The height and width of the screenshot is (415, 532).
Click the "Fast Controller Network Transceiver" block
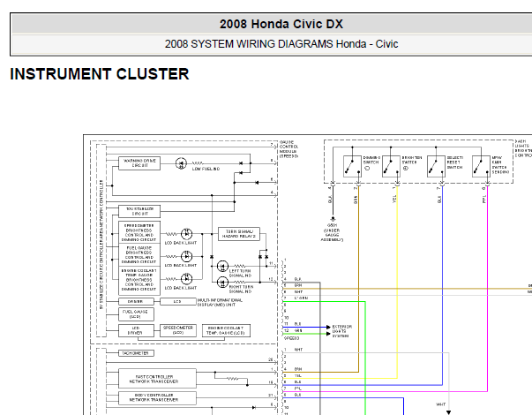point(157,378)
